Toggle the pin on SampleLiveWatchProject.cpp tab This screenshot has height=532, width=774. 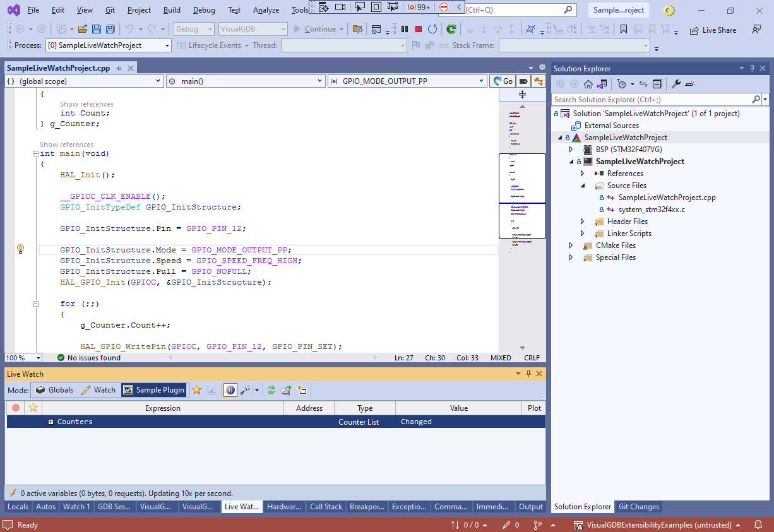tap(119, 68)
